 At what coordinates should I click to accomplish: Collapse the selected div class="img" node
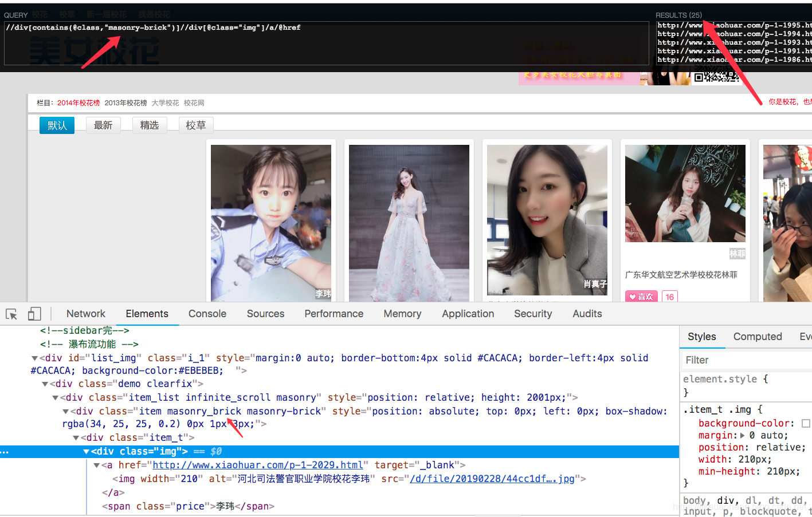click(x=86, y=452)
